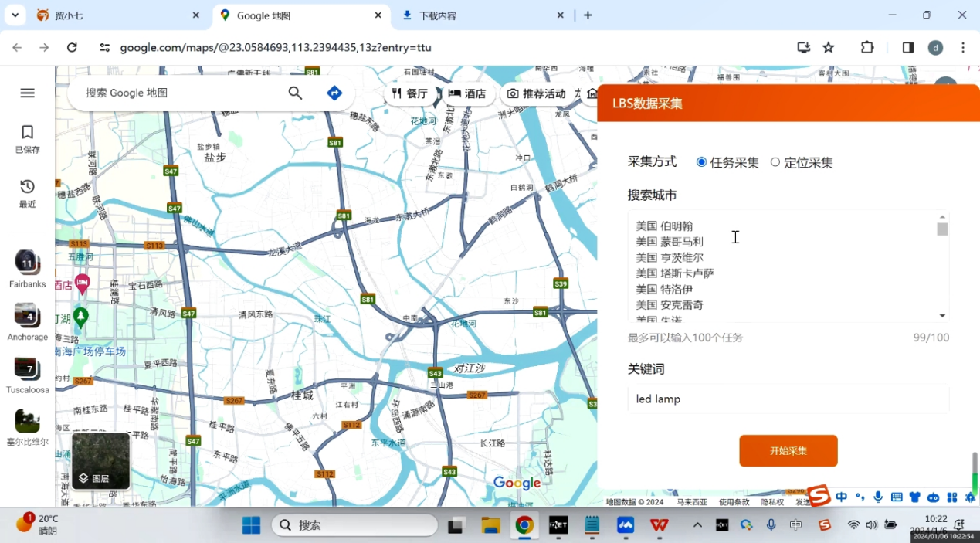Open the Notepad taskbar icon
The image size is (980, 543).
click(x=592, y=525)
